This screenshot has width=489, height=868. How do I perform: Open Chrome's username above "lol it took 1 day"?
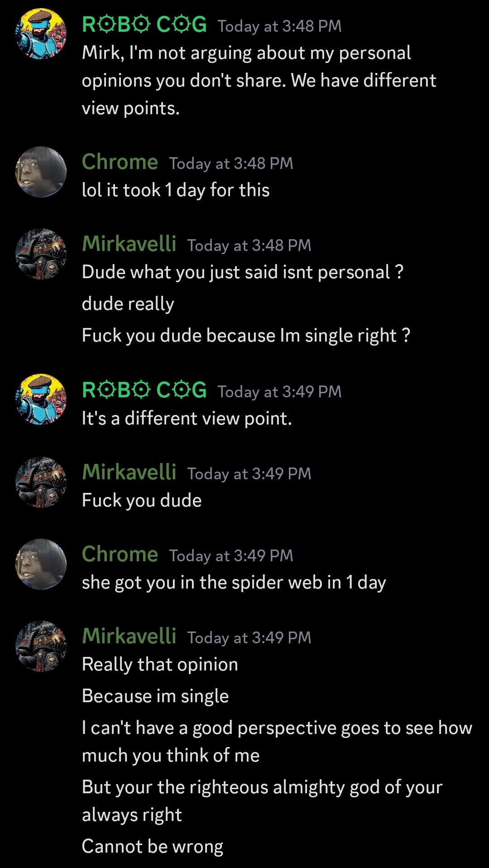120,162
